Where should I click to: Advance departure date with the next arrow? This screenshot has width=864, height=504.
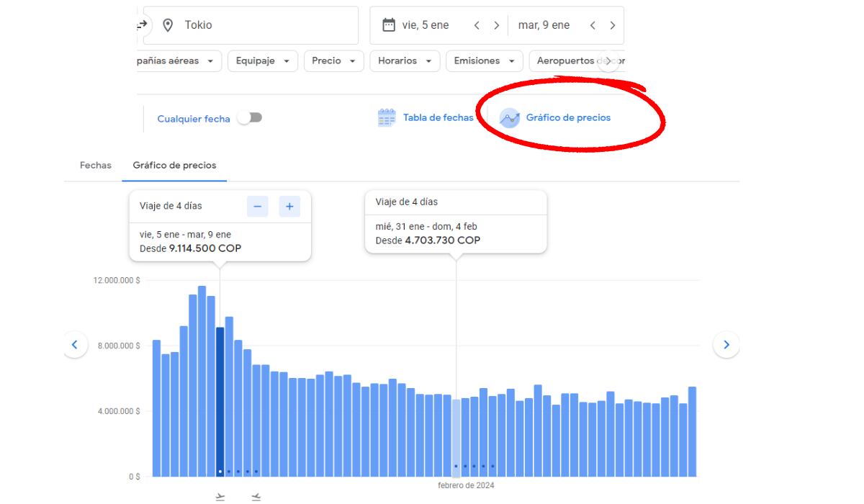click(x=495, y=25)
